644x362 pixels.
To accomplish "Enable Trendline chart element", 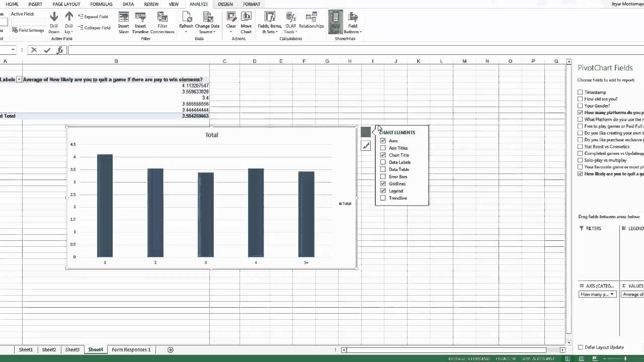I will pyautogui.click(x=383, y=198).
